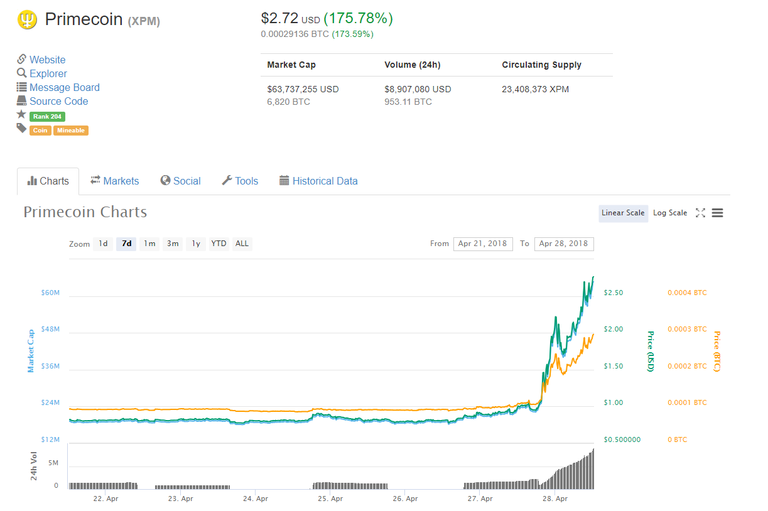Click the $2.72 USD price value
Image resolution: width=768 pixels, height=511 pixels.
point(290,19)
